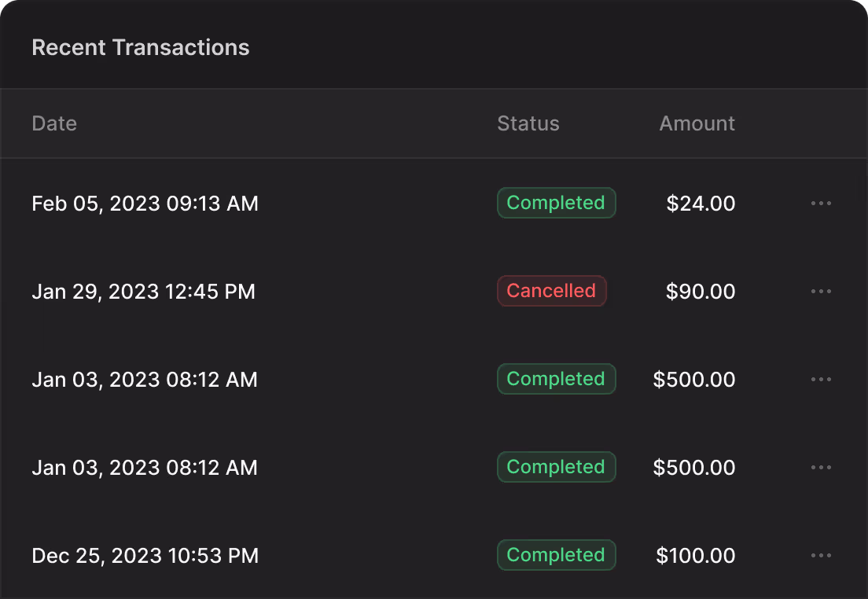Click the Completed badge on the Dec 25 row
The image size is (868, 599).
556,555
